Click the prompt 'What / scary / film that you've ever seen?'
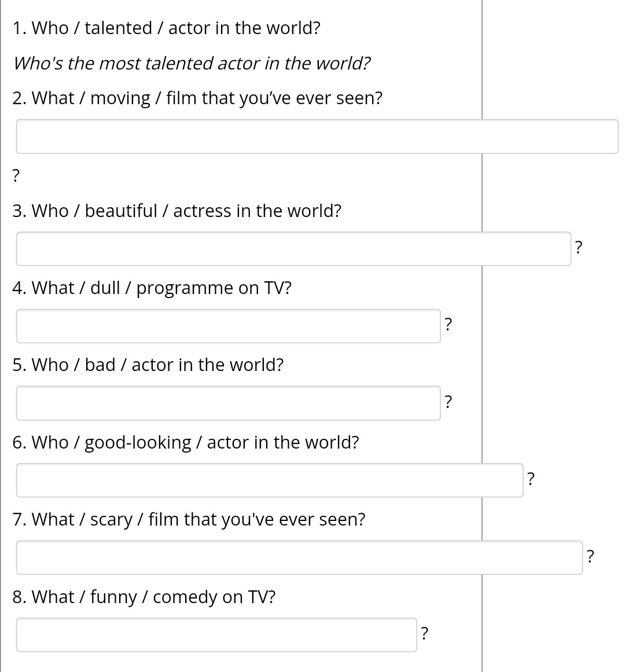Screen dimensions: 625x672 coord(189,519)
